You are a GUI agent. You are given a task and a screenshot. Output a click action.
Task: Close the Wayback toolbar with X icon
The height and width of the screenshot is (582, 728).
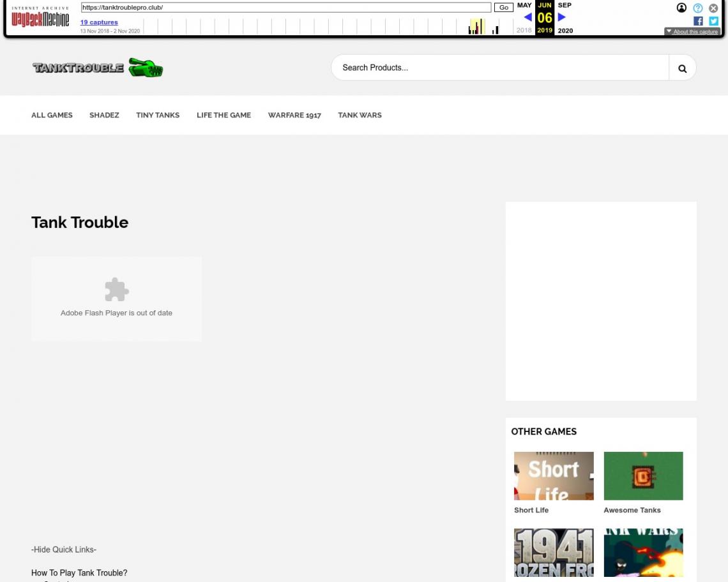point(713,8)
